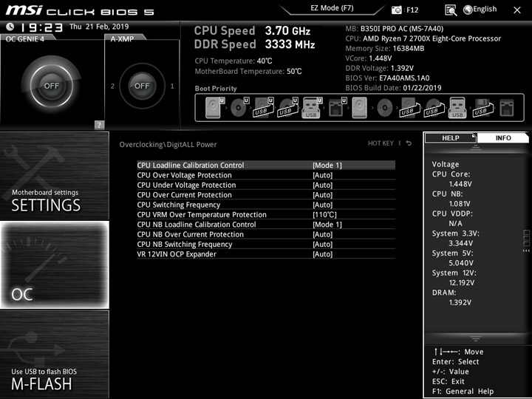Click the question mark help icon under OC Genie
The height and width of the screenshot is (399, 532).
[x=99, y=125]
